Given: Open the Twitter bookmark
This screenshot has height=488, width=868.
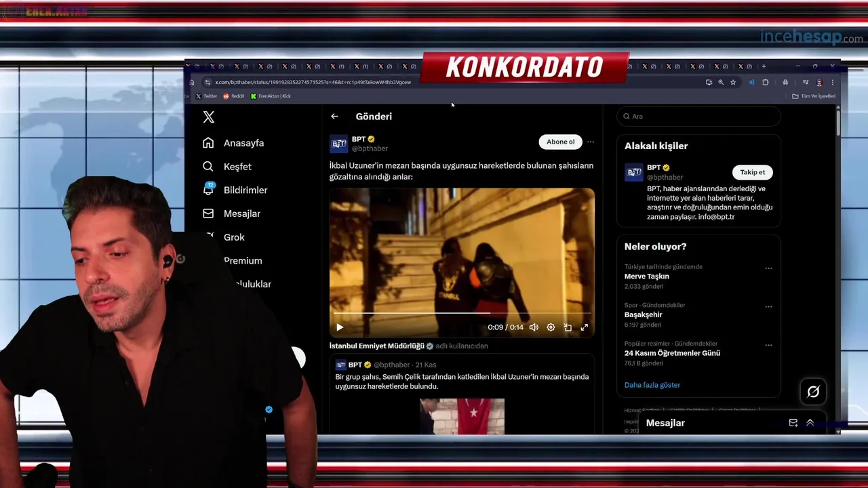Looking at the screenshot, I should pos(206,96).
